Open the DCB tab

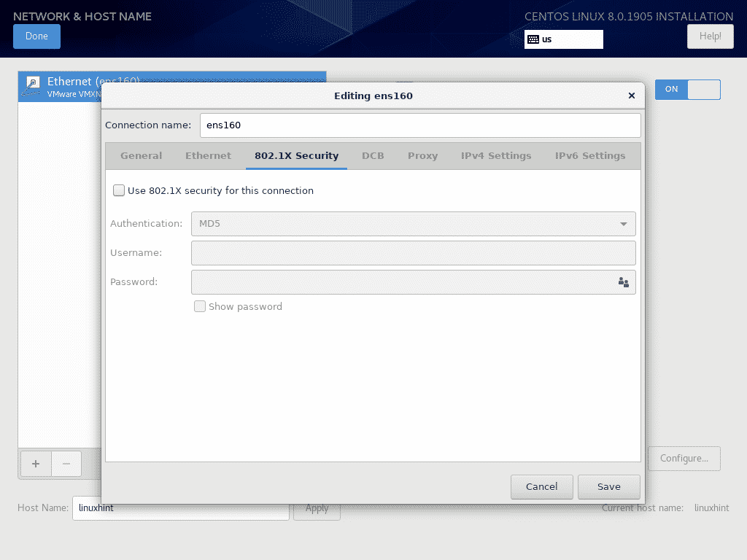[x=373, y=156]
